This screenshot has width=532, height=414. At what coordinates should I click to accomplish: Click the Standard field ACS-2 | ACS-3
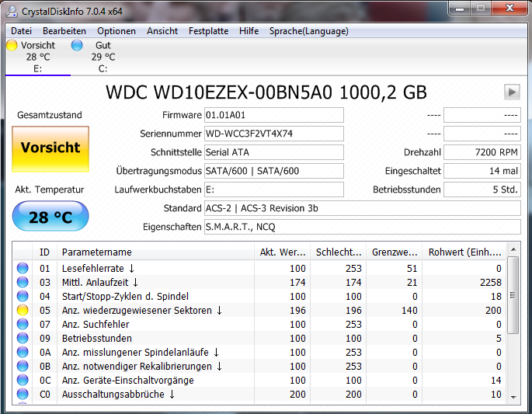[x=363, y=208]
